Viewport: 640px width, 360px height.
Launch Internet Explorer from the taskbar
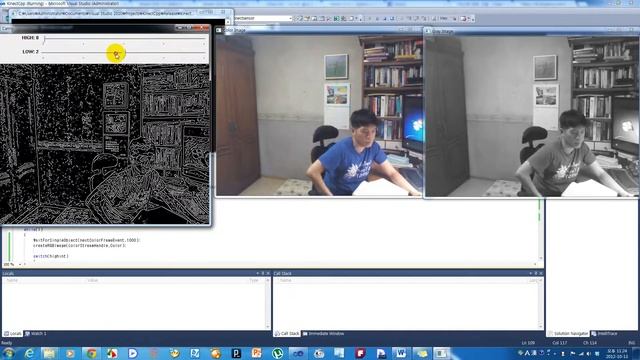[x=29, y=353]
